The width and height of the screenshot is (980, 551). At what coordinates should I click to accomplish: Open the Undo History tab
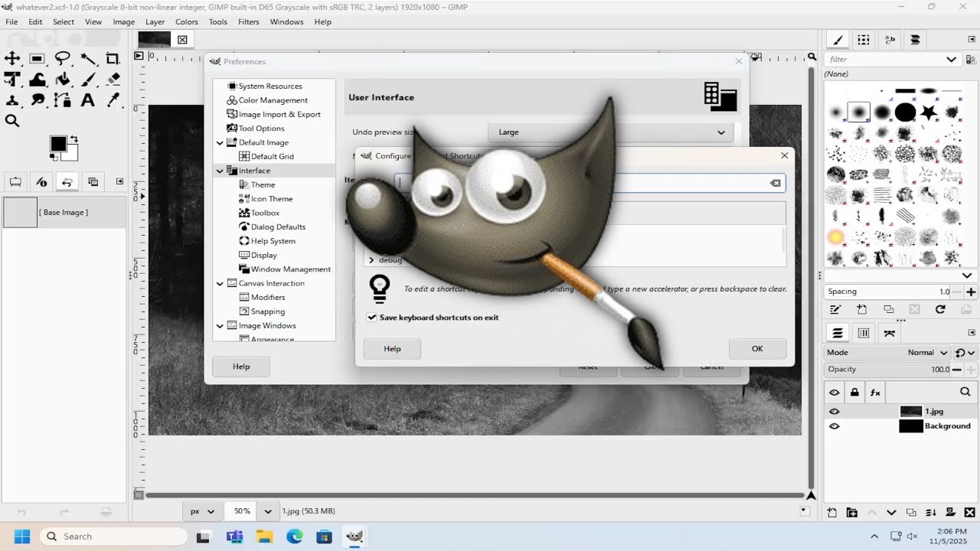(x=67, y=181)
